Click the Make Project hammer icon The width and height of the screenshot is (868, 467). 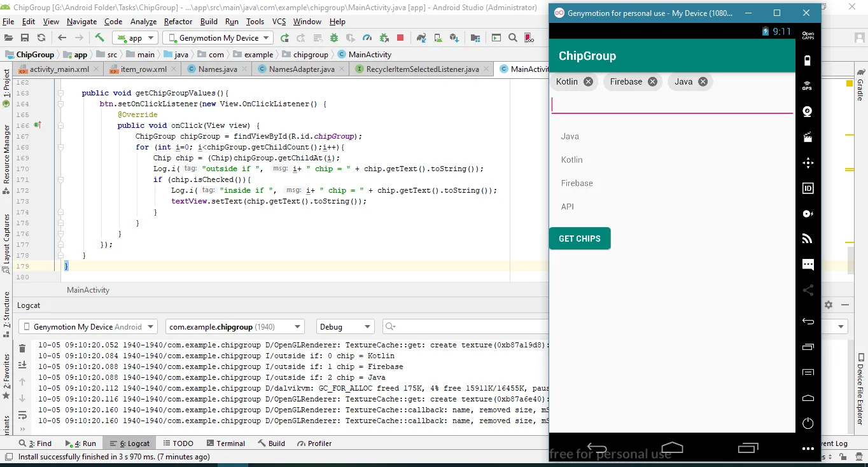coord(100,38)
